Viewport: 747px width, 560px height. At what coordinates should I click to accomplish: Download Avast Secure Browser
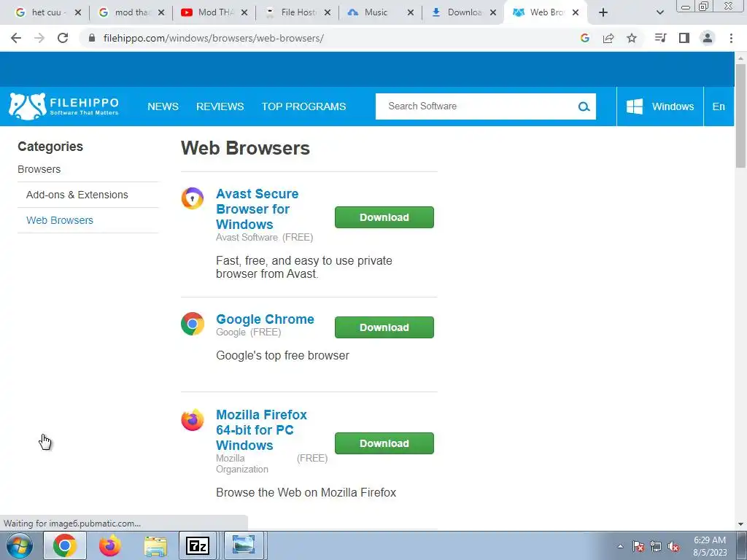(x=384, y=217)
